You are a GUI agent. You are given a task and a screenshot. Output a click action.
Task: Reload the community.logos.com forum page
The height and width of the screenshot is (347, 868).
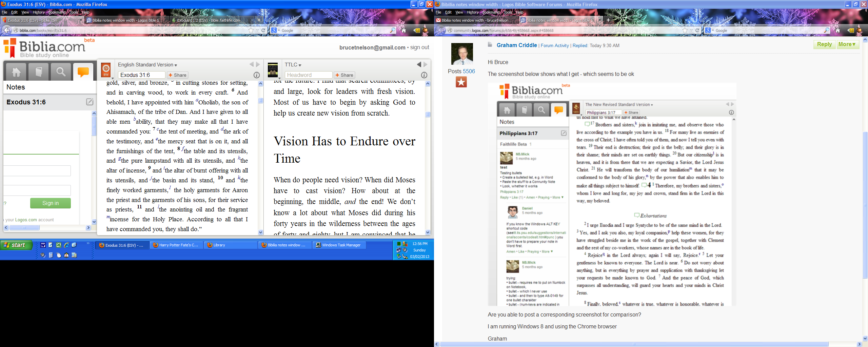click(697, 30)
